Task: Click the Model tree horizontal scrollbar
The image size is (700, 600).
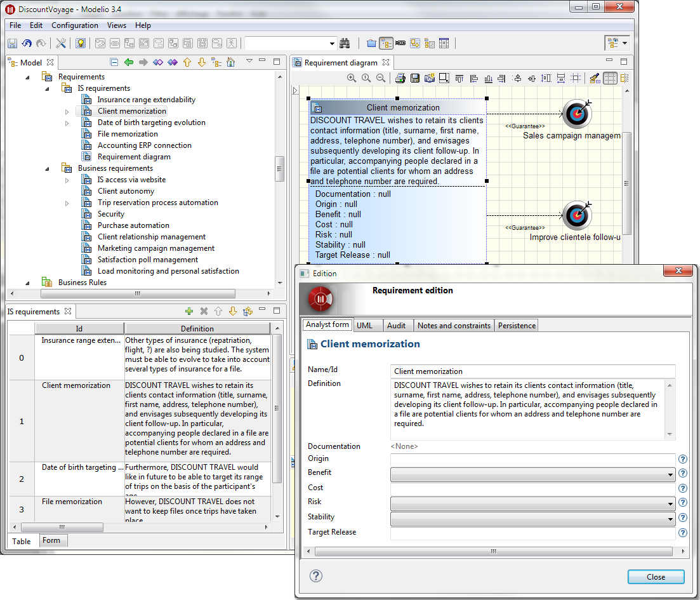Action: 138,293
